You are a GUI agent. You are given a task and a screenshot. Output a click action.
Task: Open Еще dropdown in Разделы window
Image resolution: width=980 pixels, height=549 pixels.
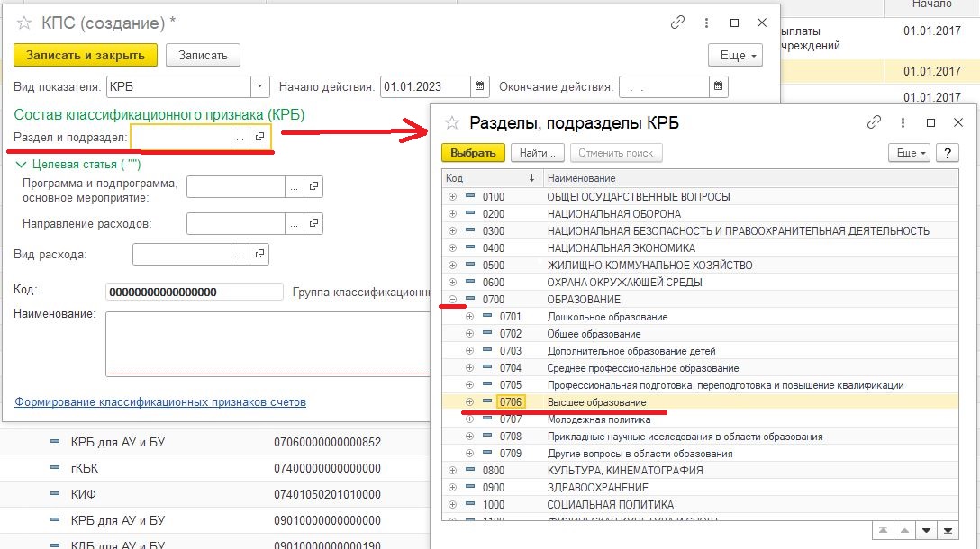(x=910, y=152)
